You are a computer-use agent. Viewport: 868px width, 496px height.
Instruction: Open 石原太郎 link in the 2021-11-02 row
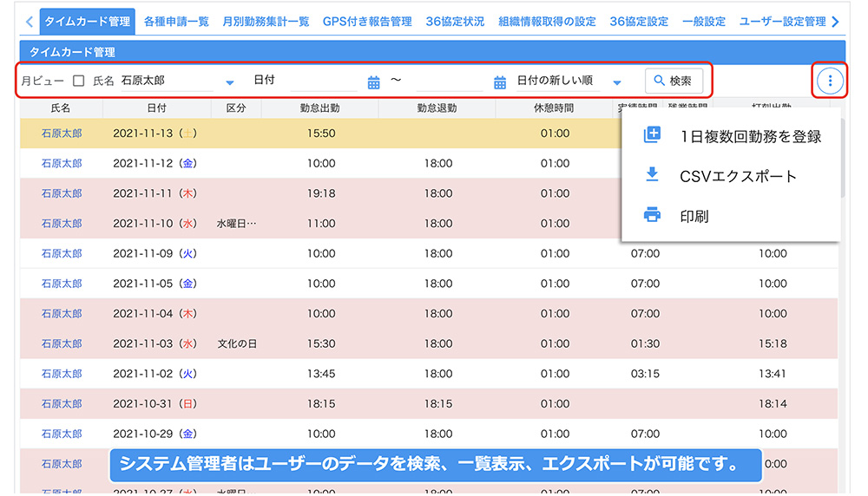tap(62, 374)
